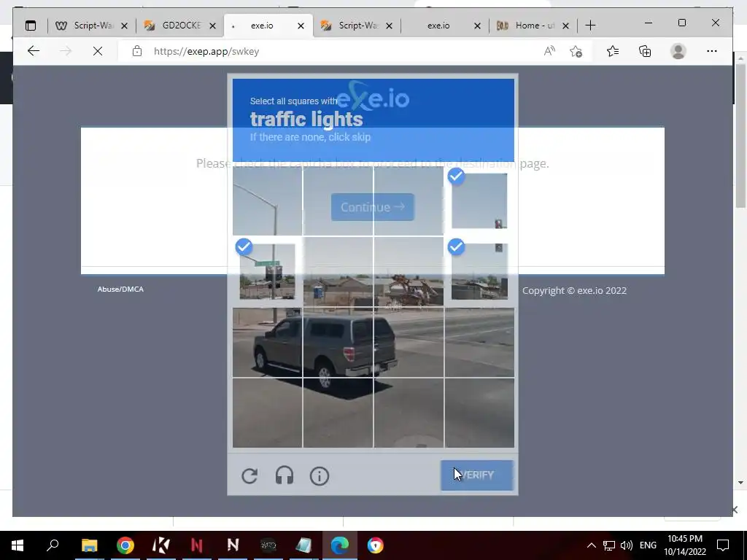This screenshot has height=560, width=747.
Task: Open volume control in tray
Action: coord(627,545)
